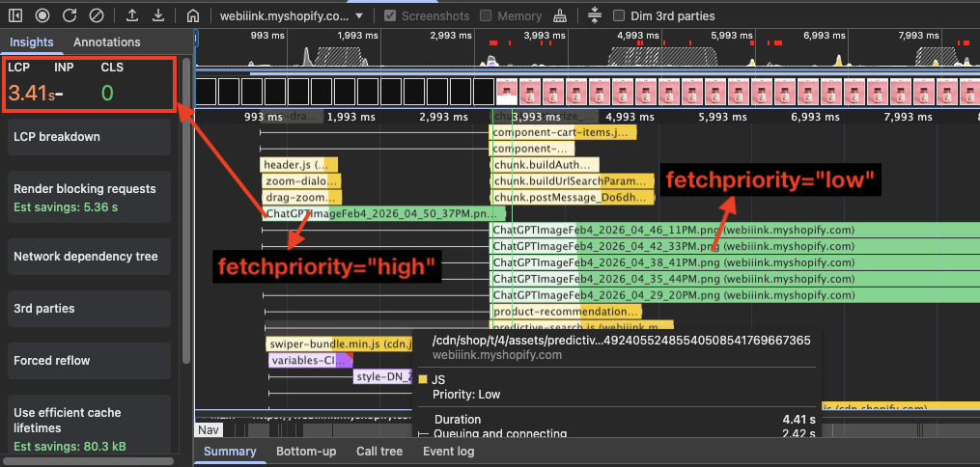
Task: Start recording a performance trace
Action: tap(42, 16)
